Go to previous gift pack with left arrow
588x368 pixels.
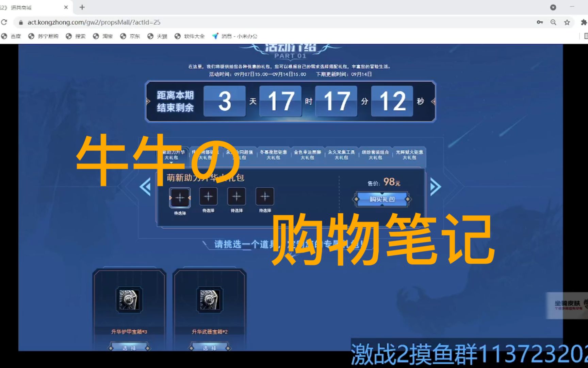(x=145, y=187)
